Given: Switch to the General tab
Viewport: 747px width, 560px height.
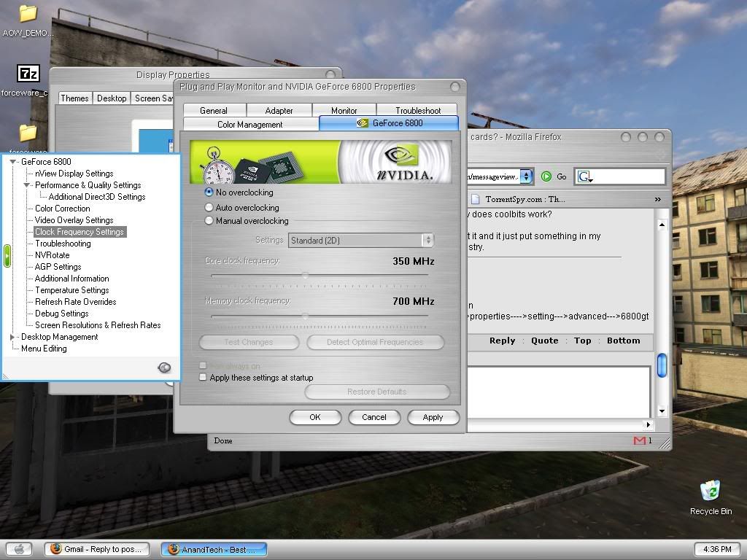Looking at the screenshot, I should 214,111.
